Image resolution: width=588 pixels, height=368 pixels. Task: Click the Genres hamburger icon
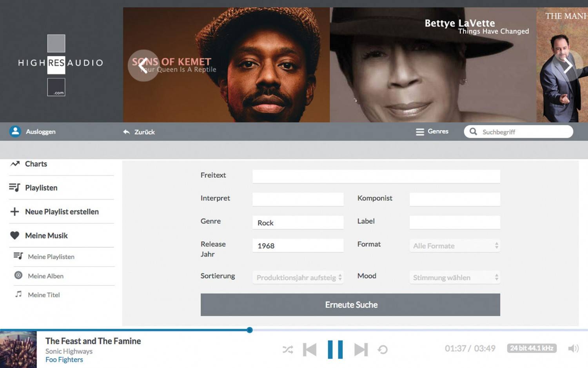click(x=420, y=132)
